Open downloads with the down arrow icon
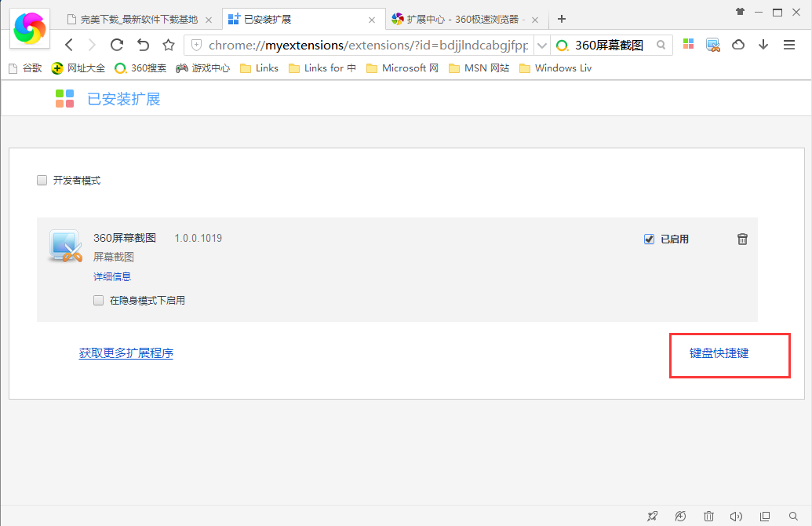 (763, 45)
